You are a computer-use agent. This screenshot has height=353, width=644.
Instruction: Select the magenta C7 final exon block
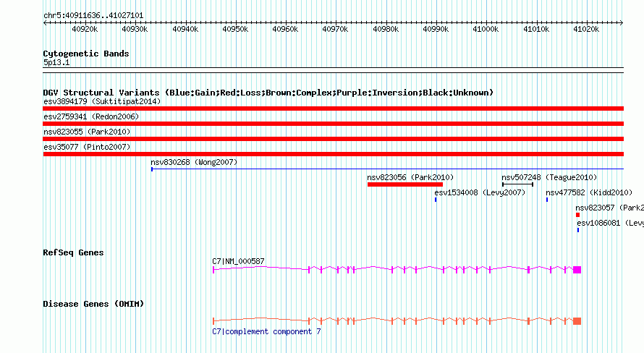577,270
